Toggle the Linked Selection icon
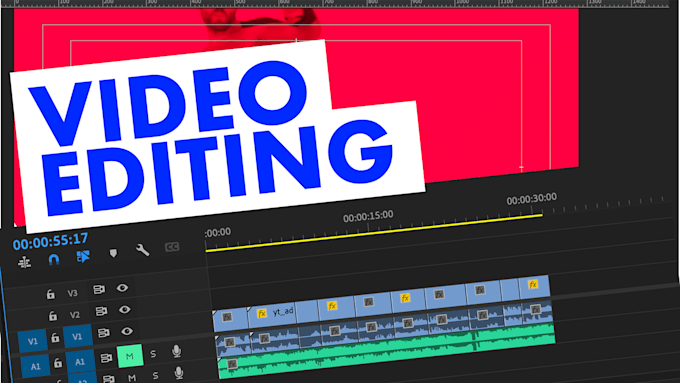 tap(83, 256)
